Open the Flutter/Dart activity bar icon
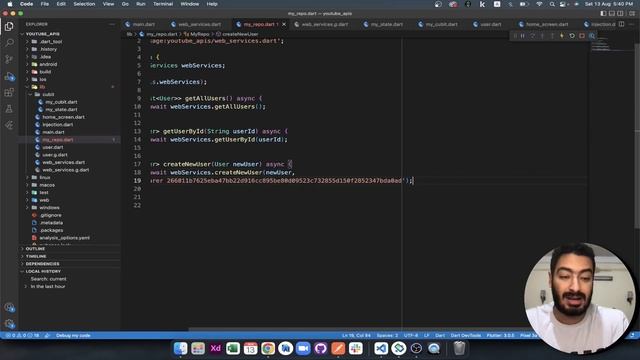Screen dimensions: 640x360 (x=9, y=125)
